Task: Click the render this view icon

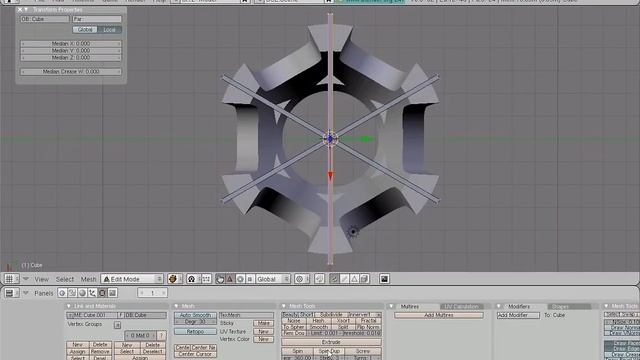Action: (384, 279)
